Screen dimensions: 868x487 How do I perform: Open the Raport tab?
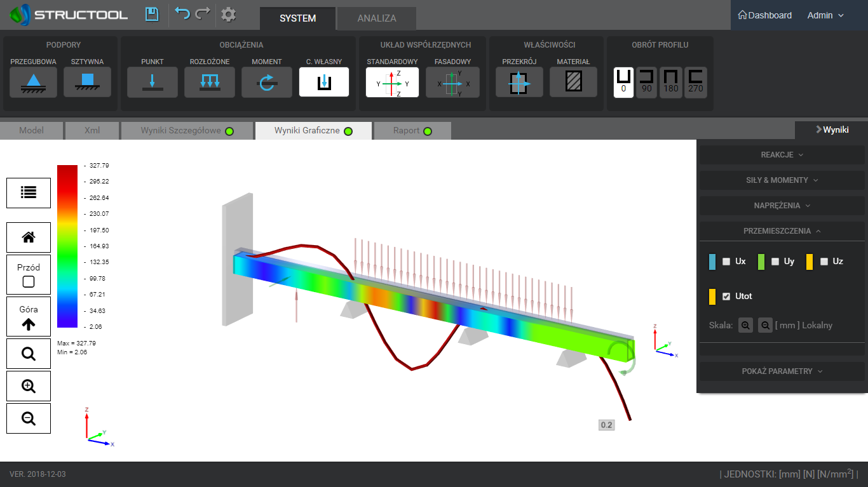[x=412, y=131]
